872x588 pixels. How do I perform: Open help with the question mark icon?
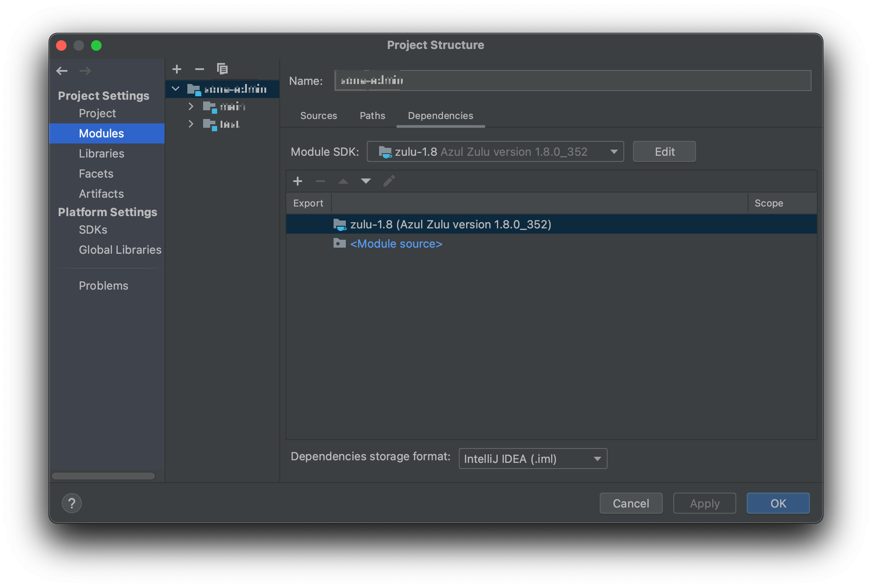tap(72, 503)
